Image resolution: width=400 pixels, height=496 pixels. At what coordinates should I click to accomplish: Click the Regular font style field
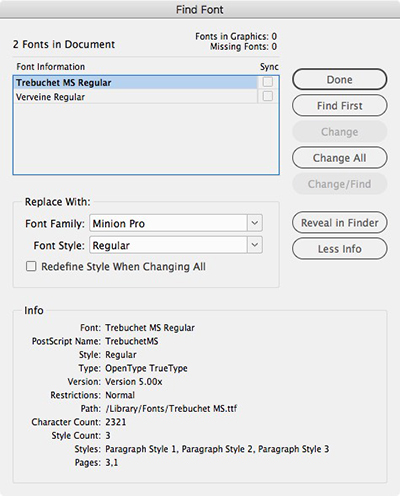pos(168,245)
